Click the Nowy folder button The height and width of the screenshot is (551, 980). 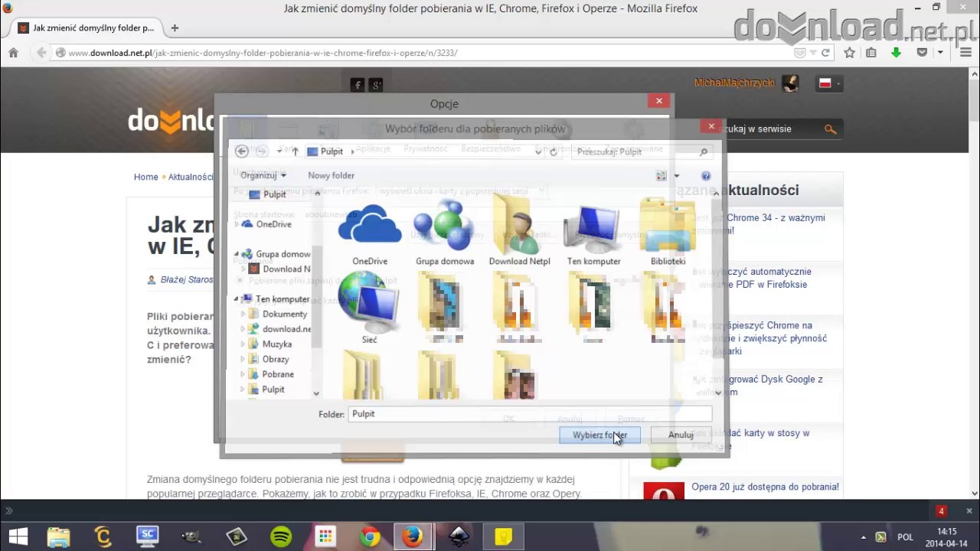point(332,175)
